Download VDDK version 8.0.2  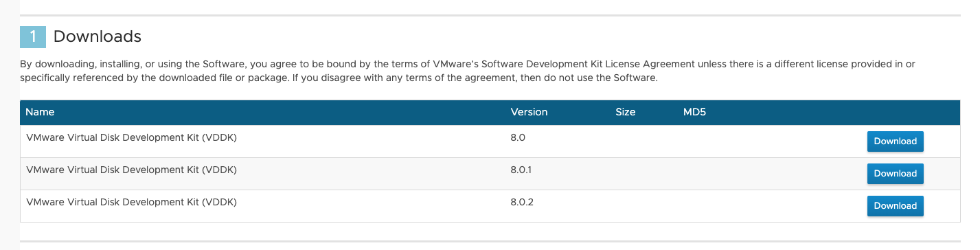point(895,206)
